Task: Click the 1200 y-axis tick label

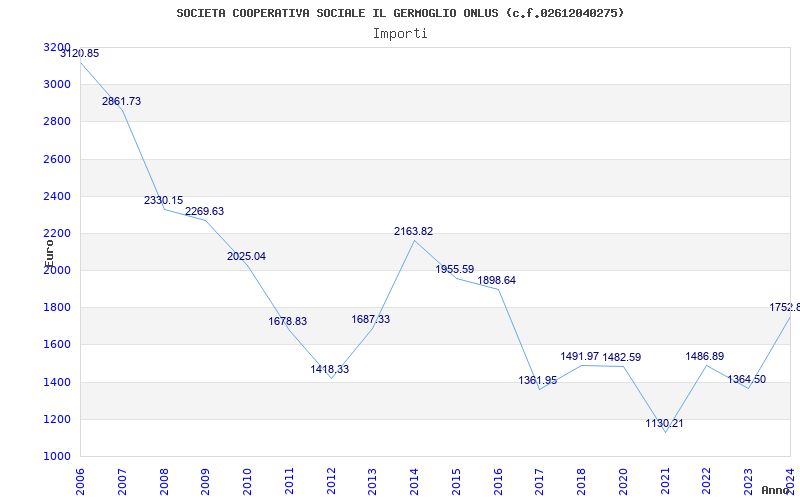Action: tap(57, 419)
